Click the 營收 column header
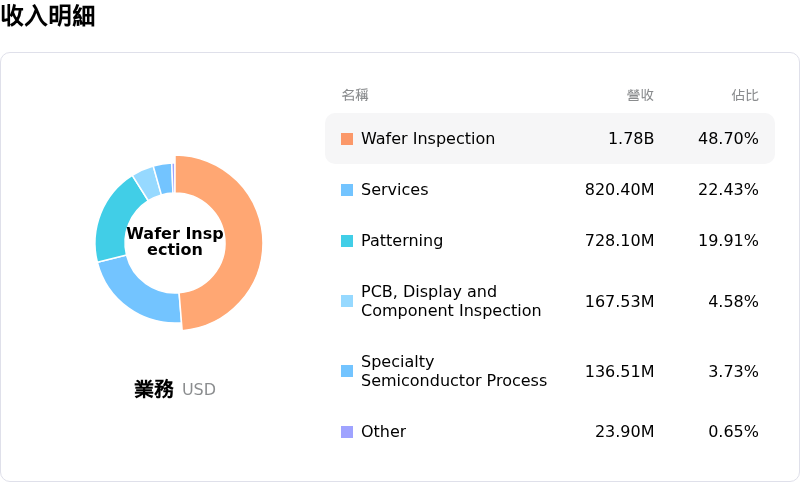 click(x=640, y=95)
